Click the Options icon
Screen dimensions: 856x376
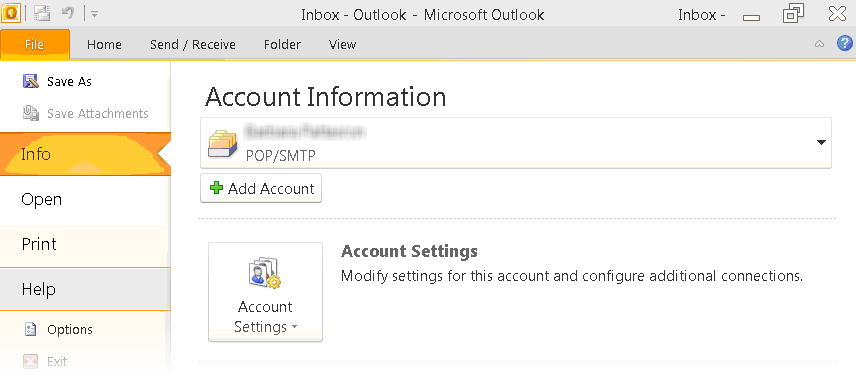click(x=31, y=330)
